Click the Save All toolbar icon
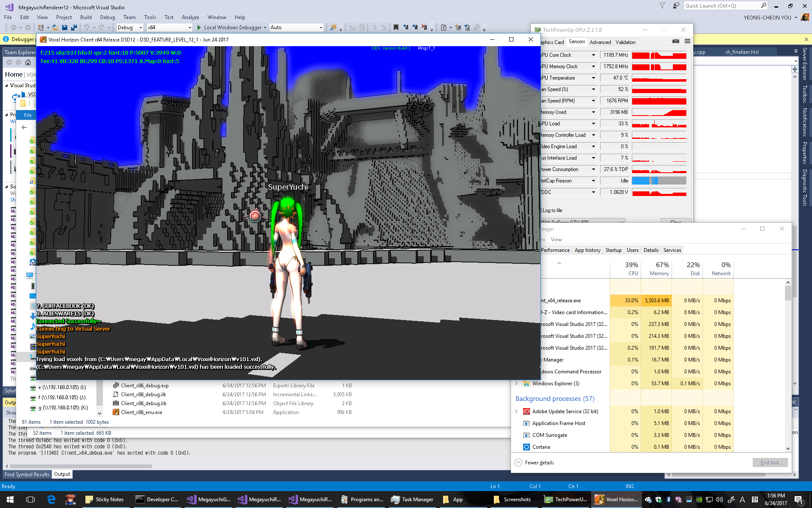The image size is (812, 508). [x=74, y=28]
